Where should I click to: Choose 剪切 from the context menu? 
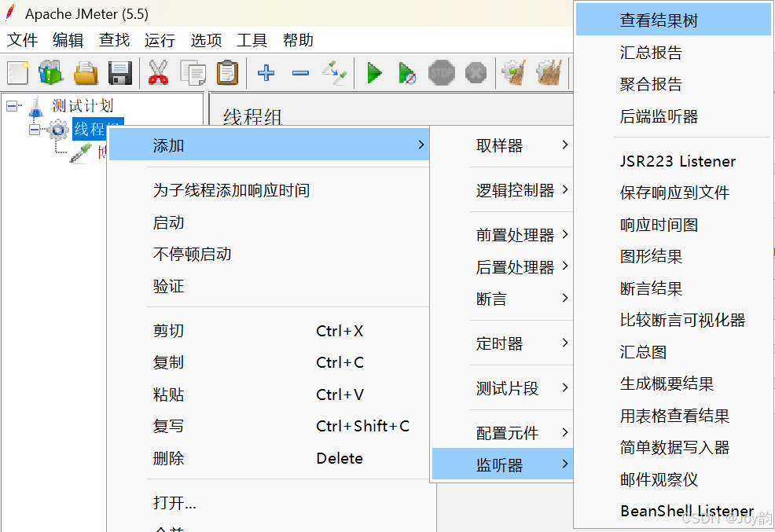[268, 331]
